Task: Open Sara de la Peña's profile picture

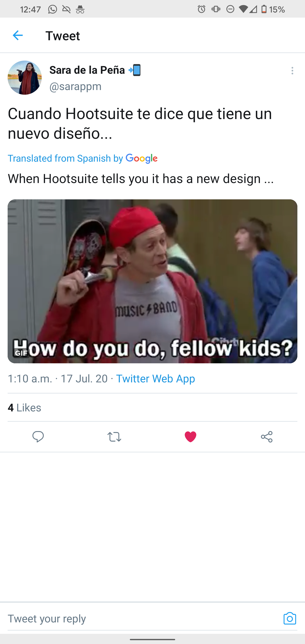Action: pyautogui.click(x=25, y=78)
